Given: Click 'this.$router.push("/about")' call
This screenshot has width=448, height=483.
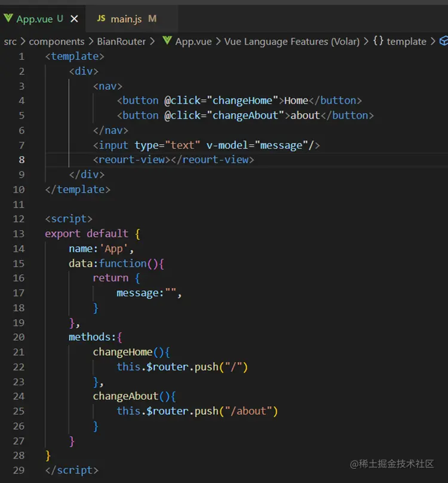Looking at the screenshot, I should [x=197, y=411].
